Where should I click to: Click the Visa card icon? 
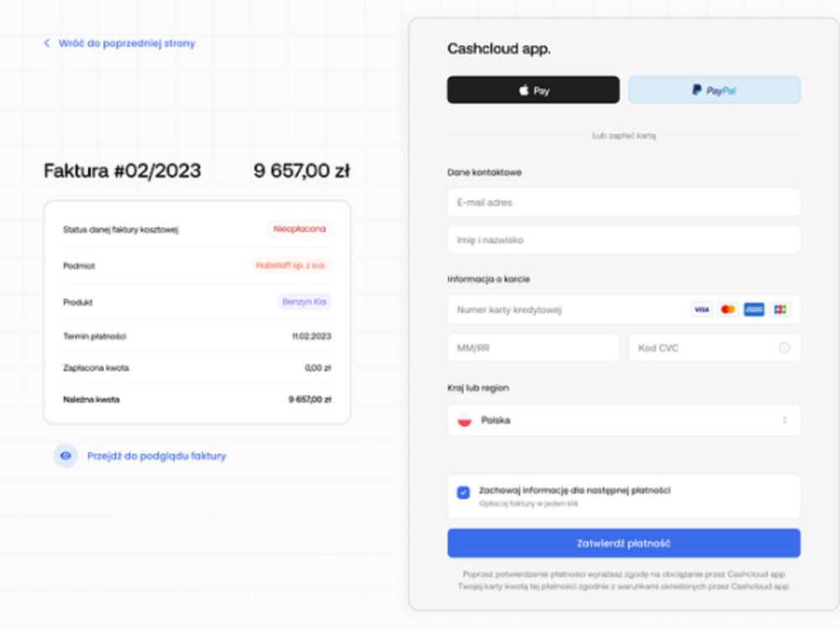pos(701,310)
